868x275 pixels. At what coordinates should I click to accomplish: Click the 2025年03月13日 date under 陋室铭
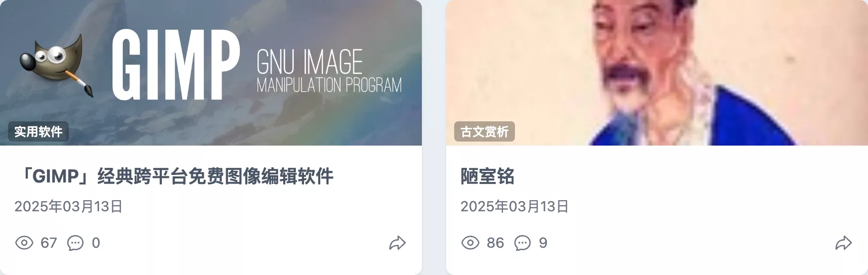[514, 206]
